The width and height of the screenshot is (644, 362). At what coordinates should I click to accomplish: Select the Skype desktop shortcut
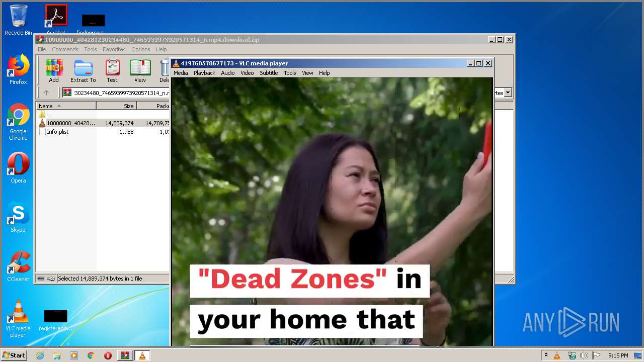(18, 217)
